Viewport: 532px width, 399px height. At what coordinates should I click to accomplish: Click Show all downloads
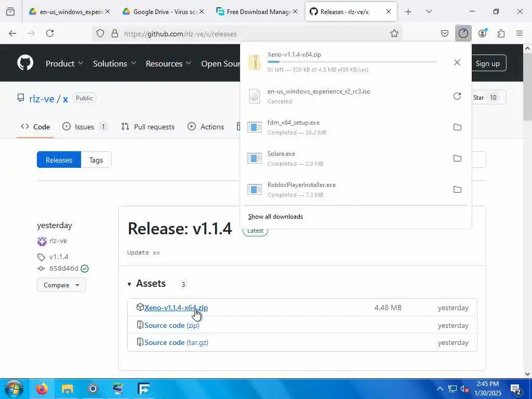[x=275, y=217]
